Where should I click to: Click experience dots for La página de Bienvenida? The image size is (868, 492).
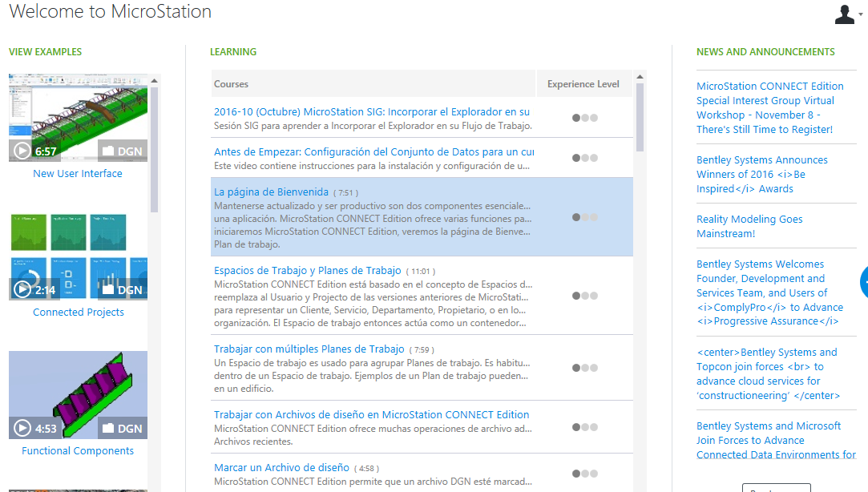(x=584, y=217)
